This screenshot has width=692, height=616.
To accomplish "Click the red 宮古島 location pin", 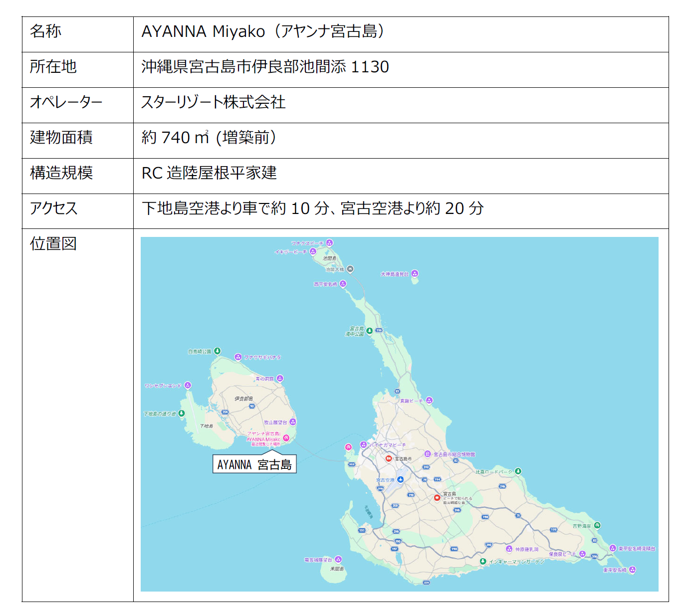I will [x=437, y=497].
